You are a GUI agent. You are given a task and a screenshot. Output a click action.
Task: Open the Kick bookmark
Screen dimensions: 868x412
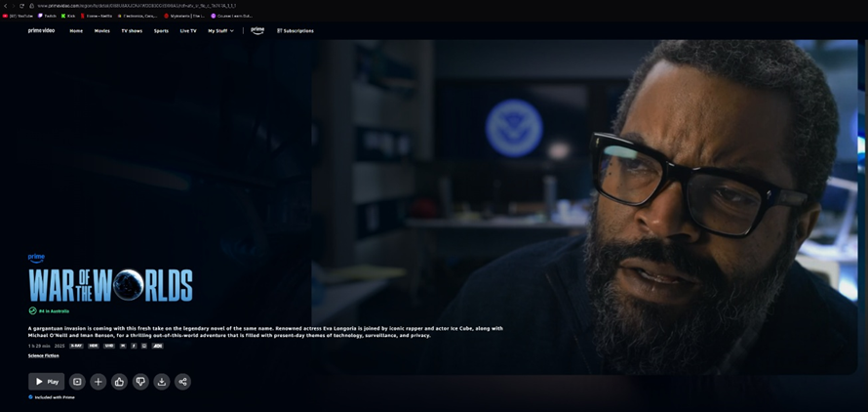click(68, 16)
